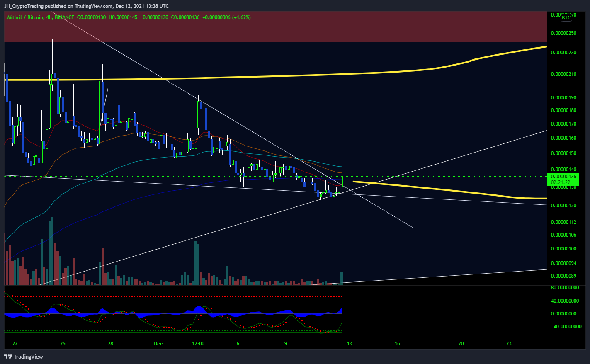The image size is (590, 364).
Task: Select the red resistance zone rectangle at top
Action: (x=275, y=27)
